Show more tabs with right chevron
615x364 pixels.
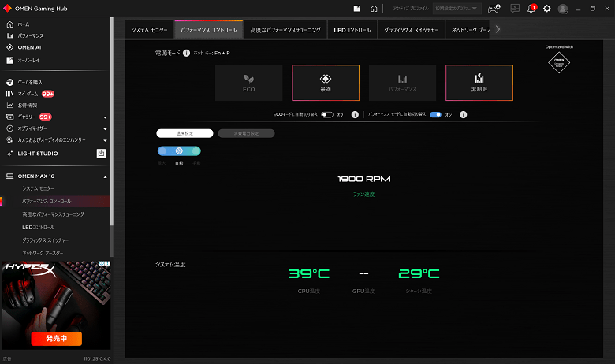498,29
